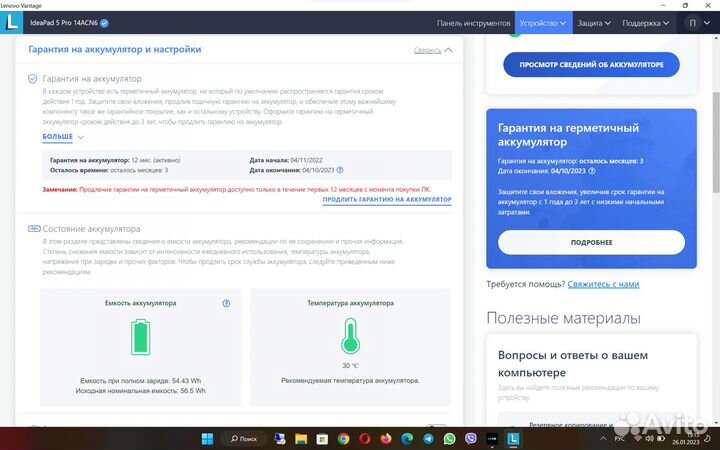The width and height of the screenshot is (720, 450).
Task: Show hidden tray icons chevron
Action: [603, 439]
